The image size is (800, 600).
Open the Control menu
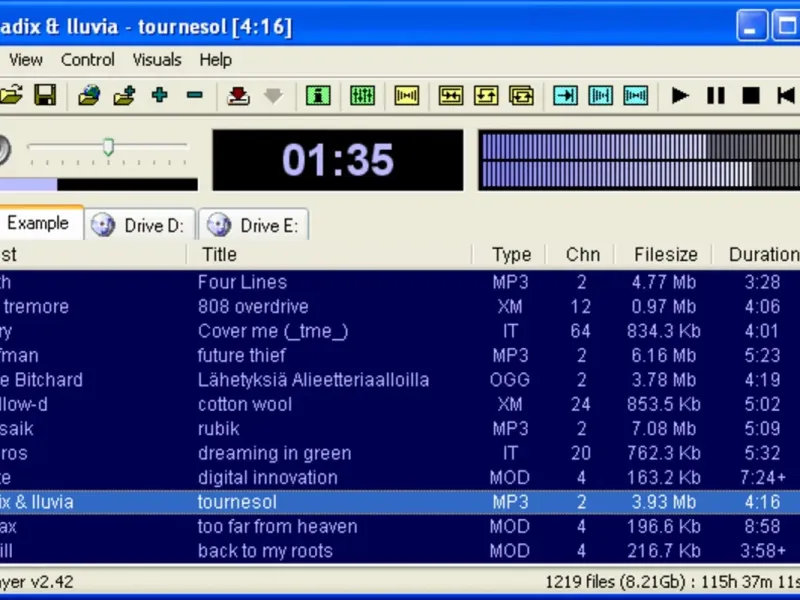pos(88,60)
